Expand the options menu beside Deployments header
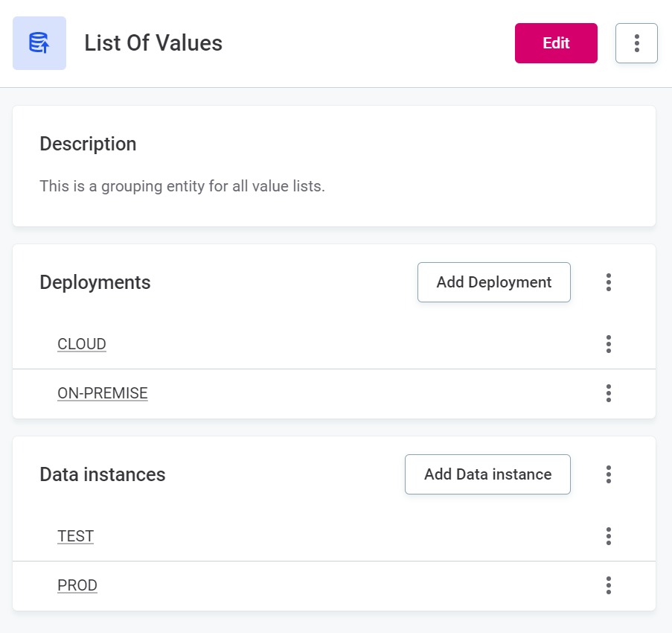The width and height of the screenshot is (672, 633). coord(608,282)
